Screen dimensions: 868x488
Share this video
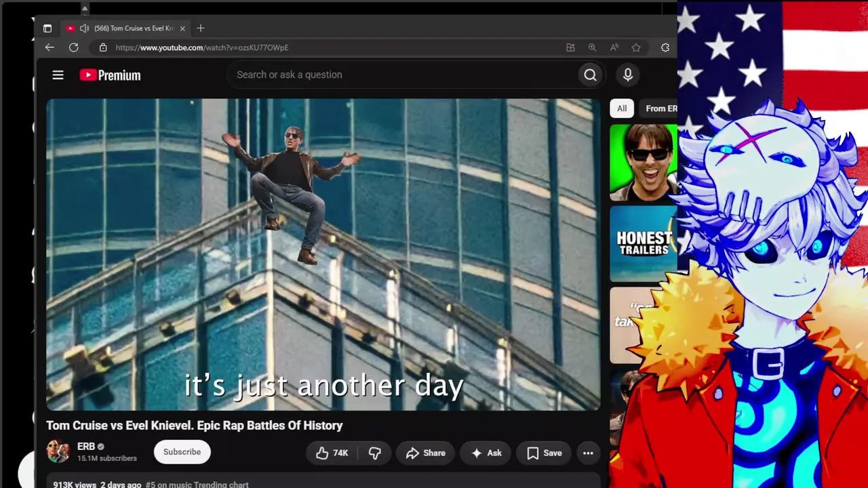point(426,453)
